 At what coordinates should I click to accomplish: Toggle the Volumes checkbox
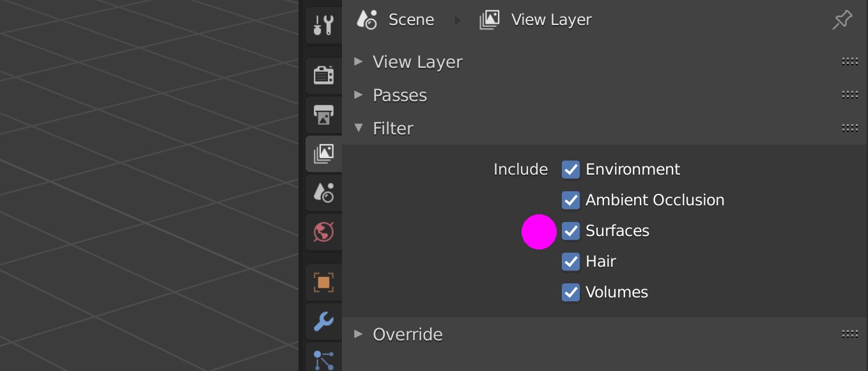[570, 292]
